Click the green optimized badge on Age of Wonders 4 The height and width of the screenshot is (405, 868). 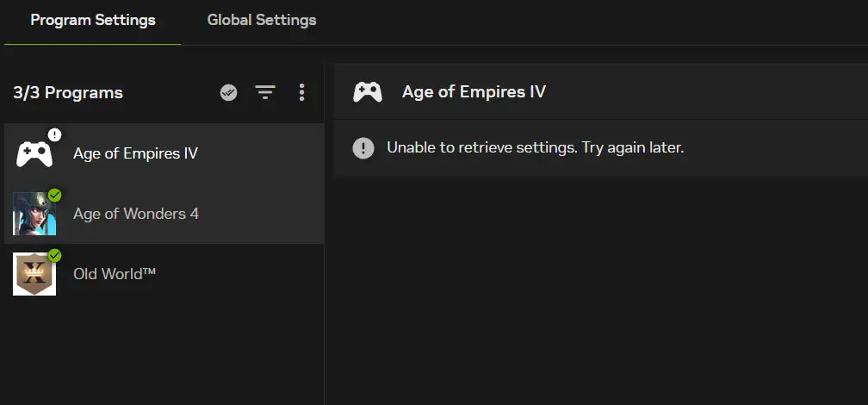55,195
